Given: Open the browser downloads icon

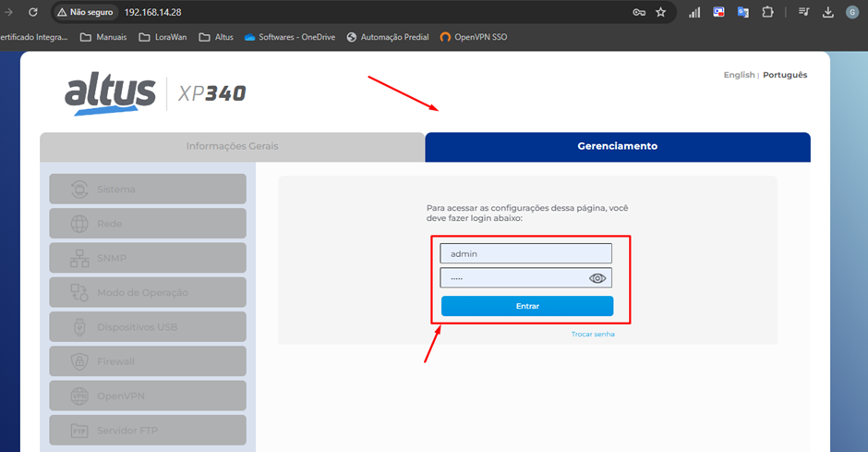Looking at the screenshot, I should point(827,13).
